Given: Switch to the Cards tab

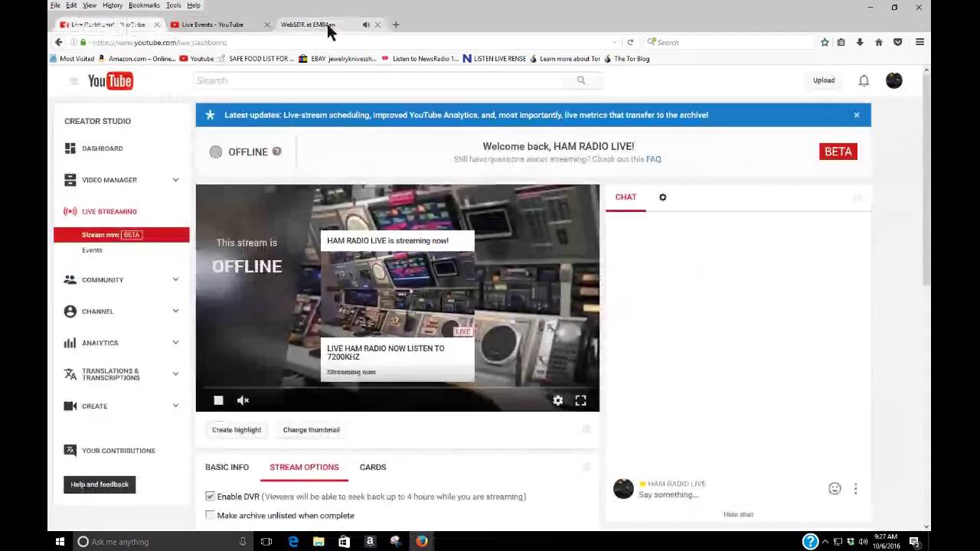Looking at the screenshot, I should point(373,467).
